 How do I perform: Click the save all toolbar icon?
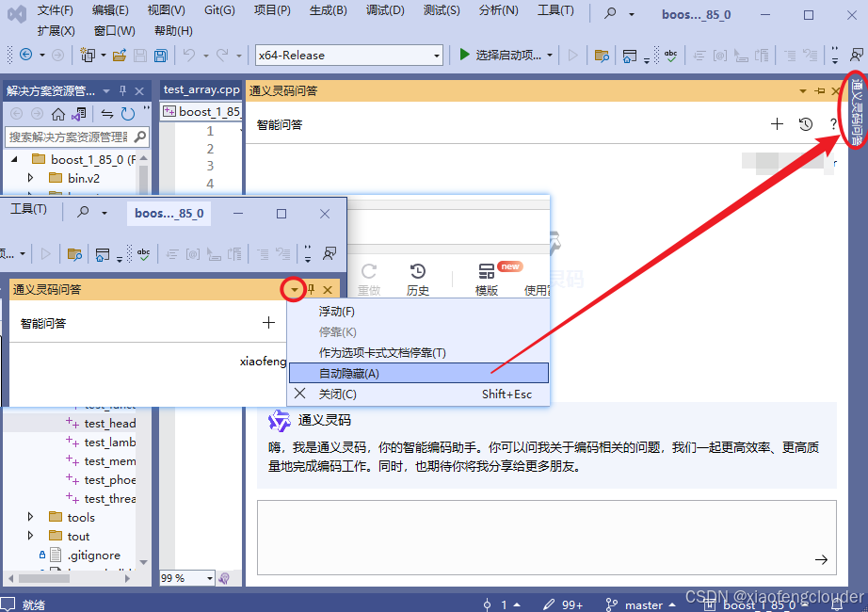pos(161,55)
